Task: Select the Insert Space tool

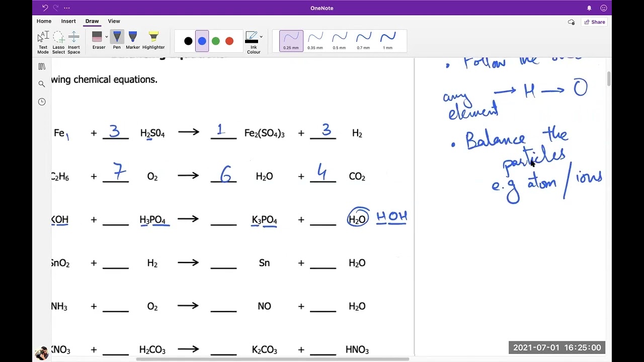Action: tap(73, 42)
